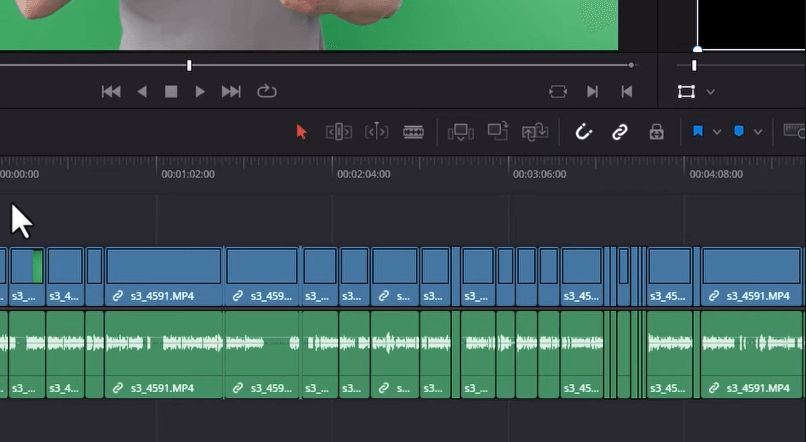Click ruler timecode 00:04:08:00

click(716, 174)
